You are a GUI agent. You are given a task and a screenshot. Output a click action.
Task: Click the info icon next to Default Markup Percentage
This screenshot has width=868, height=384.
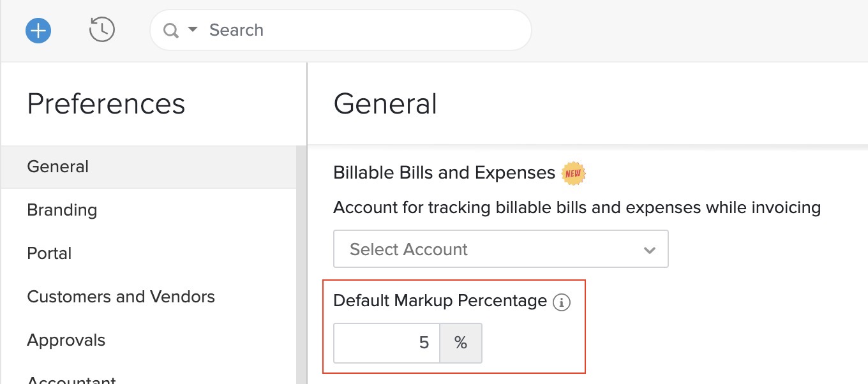coord(562,303)
